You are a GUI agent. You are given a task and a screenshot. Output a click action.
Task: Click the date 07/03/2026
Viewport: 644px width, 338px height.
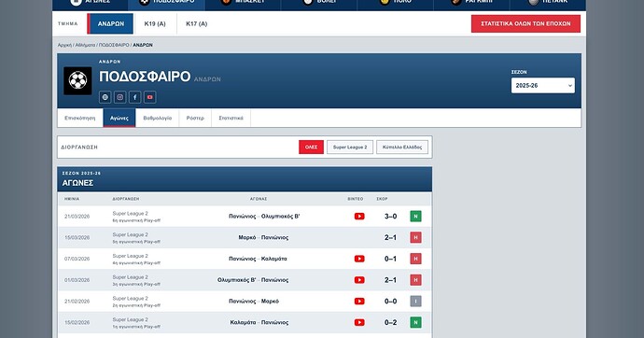tap(77, 259)
